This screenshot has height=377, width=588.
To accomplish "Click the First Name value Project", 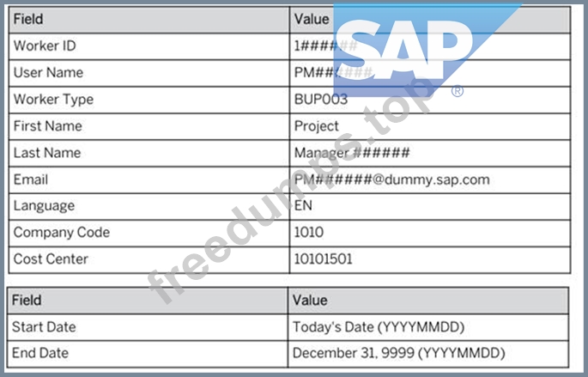I will pos(316,126).
